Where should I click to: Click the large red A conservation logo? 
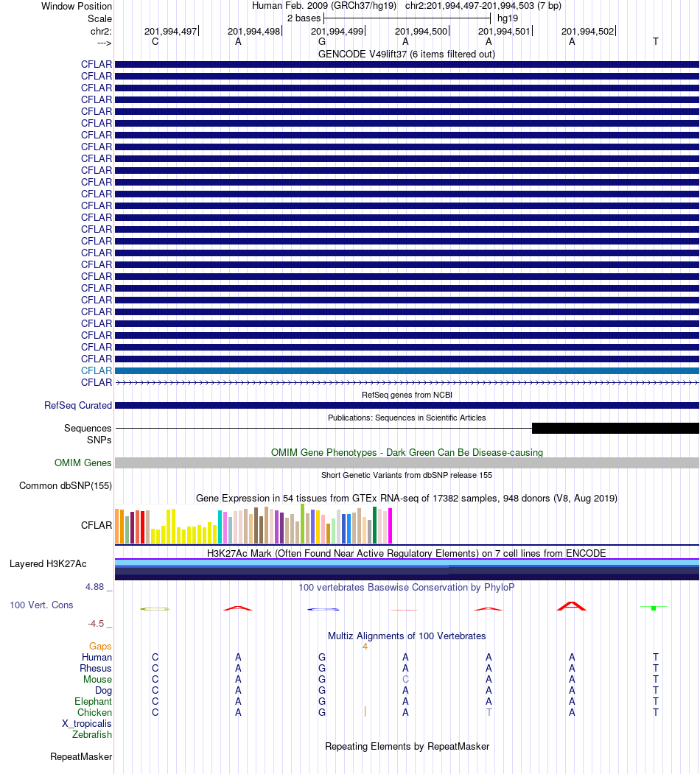point(572,606)
